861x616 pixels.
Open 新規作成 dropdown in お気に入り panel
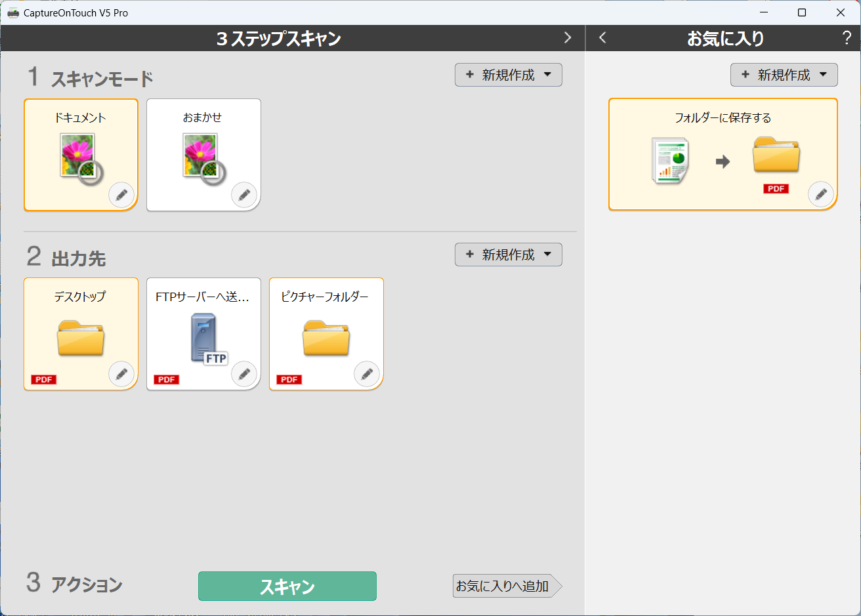tap(784, 75)
